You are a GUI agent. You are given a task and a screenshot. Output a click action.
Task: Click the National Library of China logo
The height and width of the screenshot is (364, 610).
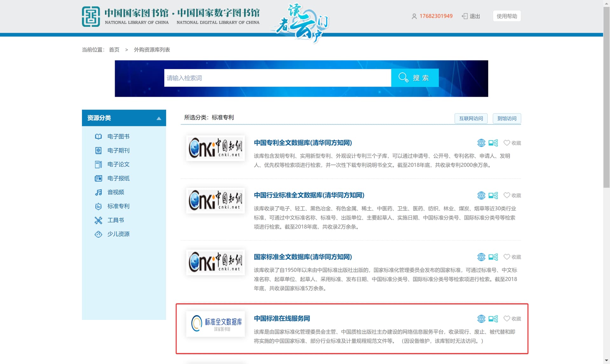pos(91,16)
